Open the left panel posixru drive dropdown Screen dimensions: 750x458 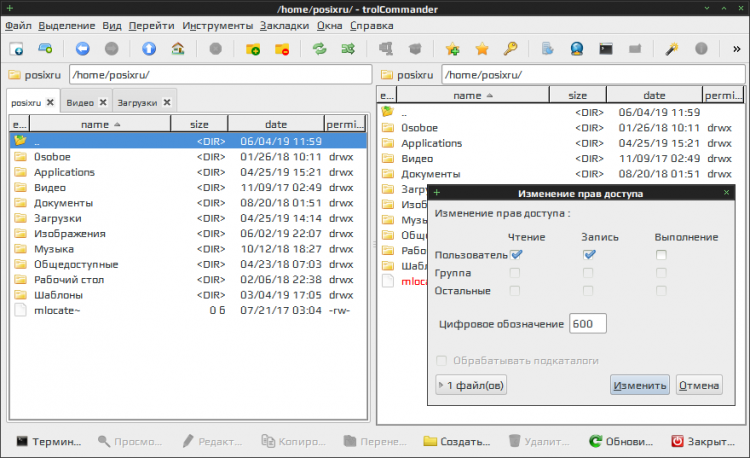pos(35,74)
